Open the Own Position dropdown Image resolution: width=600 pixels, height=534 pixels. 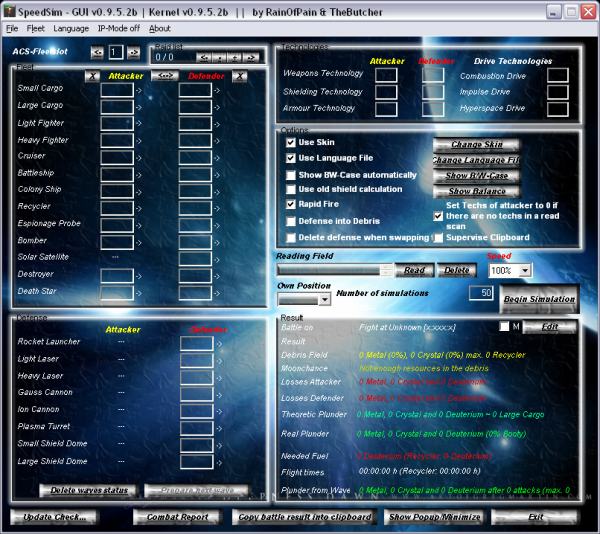(x=325, y=299)
